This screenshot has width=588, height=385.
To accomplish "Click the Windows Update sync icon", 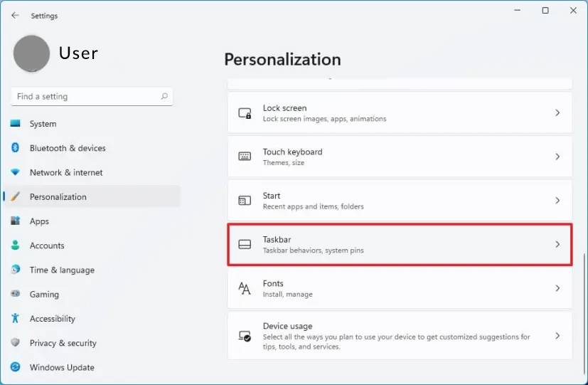I will click(x=16, y=367).
